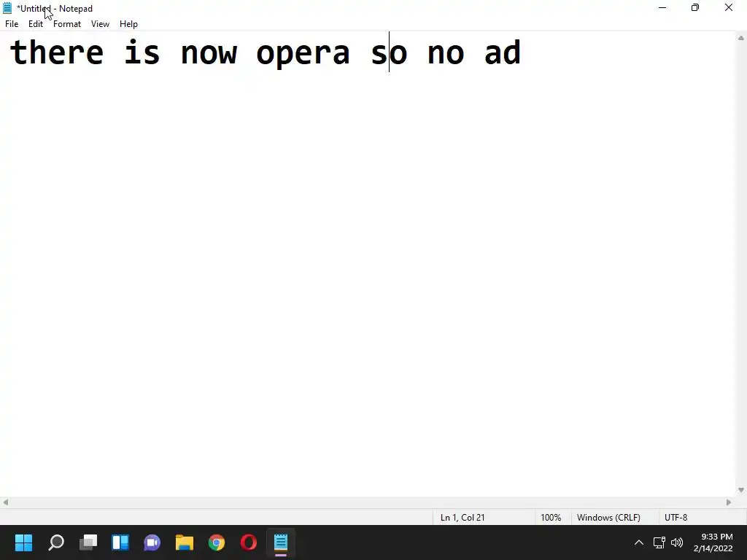The height and width of the screenshot is (560, 747).
Task: Open taskbar Search
Action: [x=56, y=542]
